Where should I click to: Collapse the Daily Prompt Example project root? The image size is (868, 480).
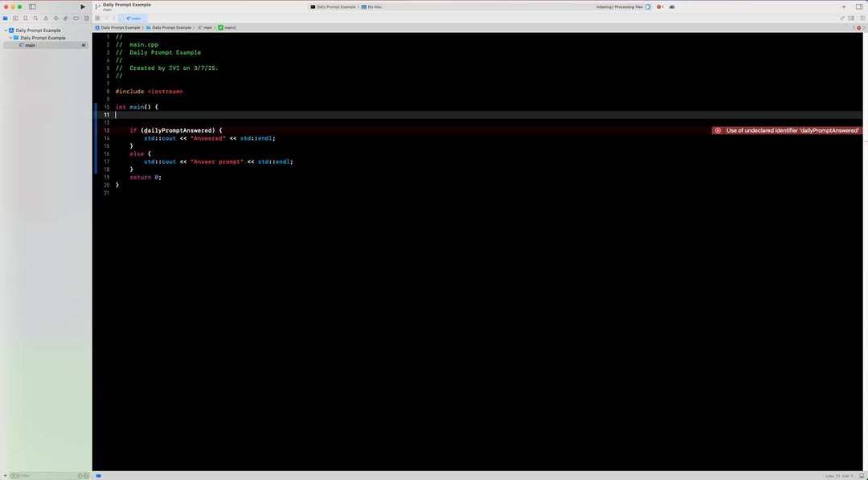pyautogui.click(x=6, y=31)
